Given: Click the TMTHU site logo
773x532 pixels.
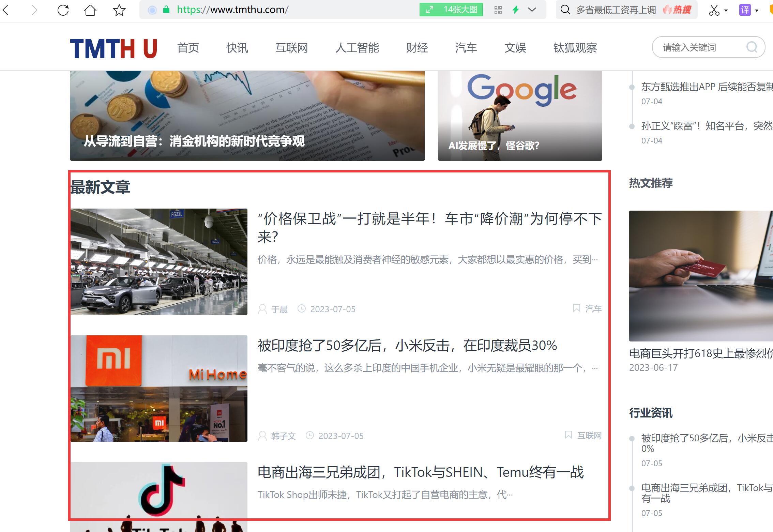Looking at the screenshot, I should click(113, 48).
